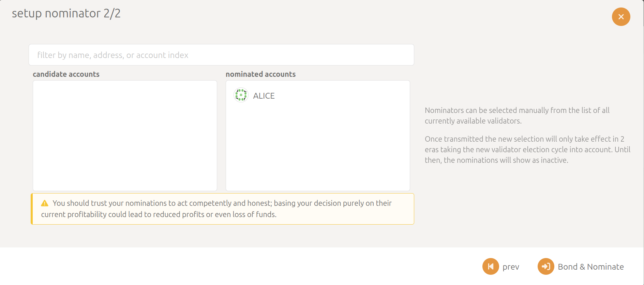Select the nominated accounts heading
This screenshot has width=644, height=285.
[260, 74]
